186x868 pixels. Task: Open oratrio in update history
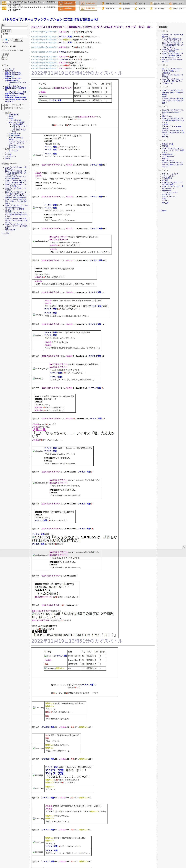(x=164, y=96)
